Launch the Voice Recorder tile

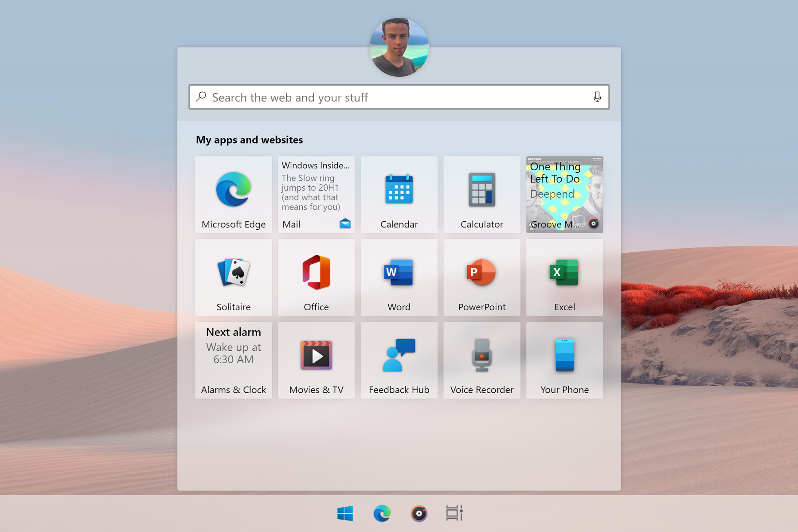tap(482, 360)
